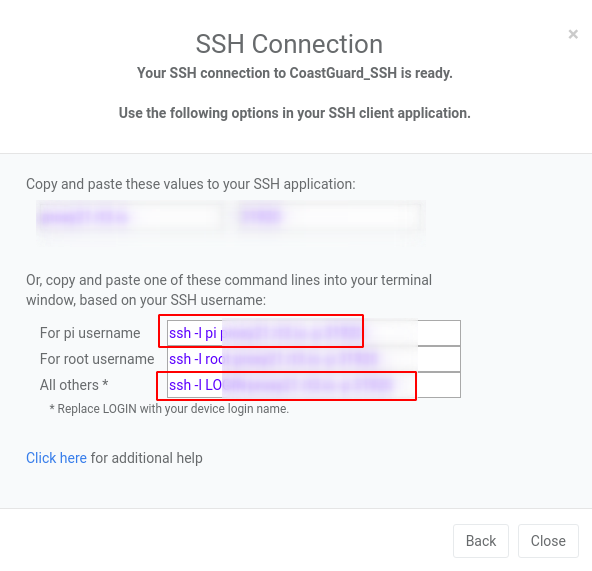Click the For pi username label
The height and width of the screenshot is (571, 592).
[90, 333]
